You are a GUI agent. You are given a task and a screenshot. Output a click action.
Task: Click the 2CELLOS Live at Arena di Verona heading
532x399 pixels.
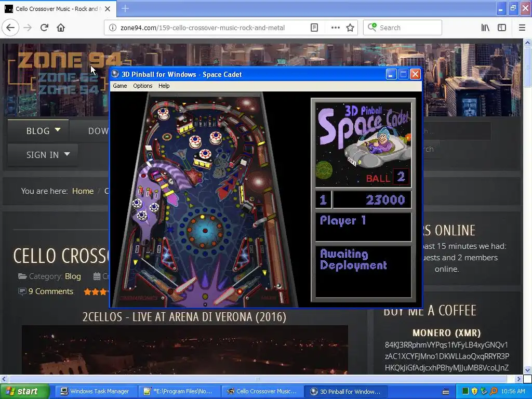(184, 317)
